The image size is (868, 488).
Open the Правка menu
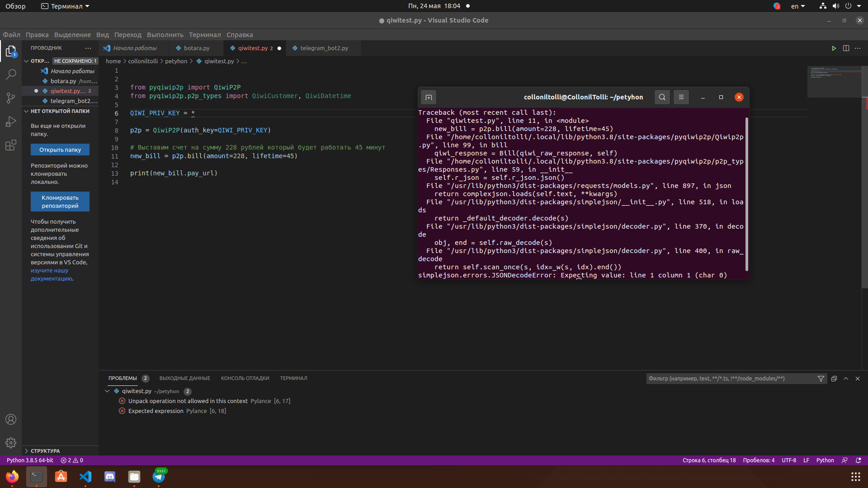pyautogui.click(x=37, y=35)
